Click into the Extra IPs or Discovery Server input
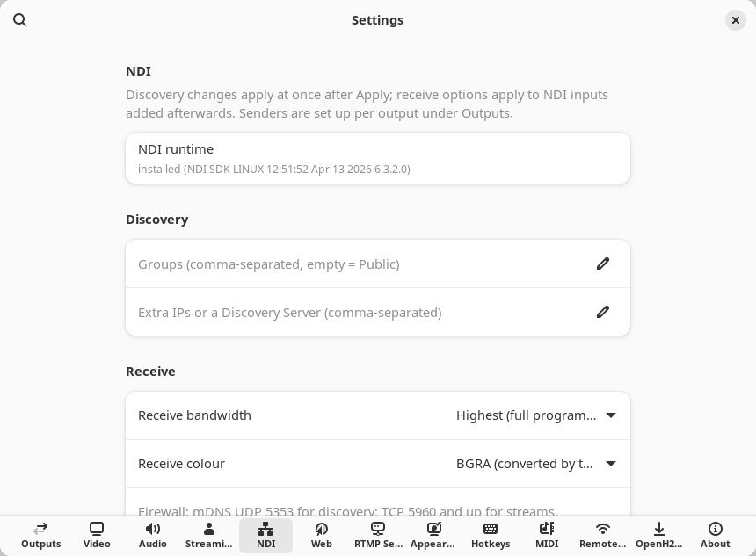 coord(377,312)
